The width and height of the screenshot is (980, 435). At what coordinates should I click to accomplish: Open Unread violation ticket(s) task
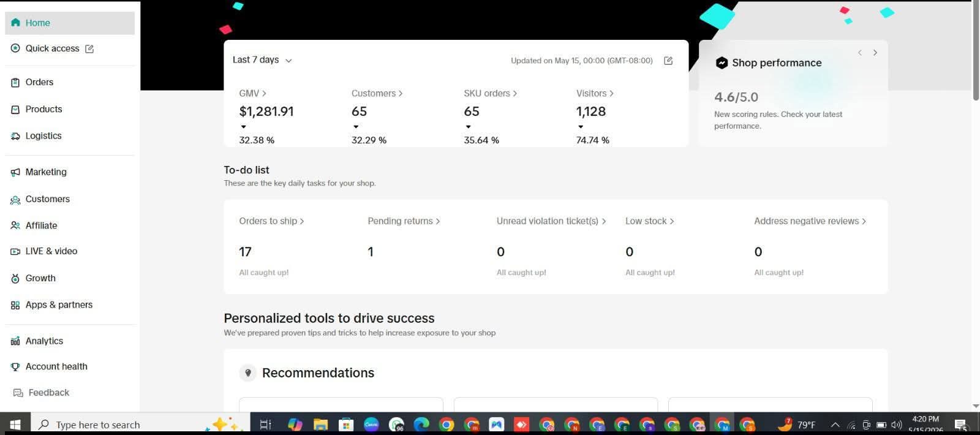(551, 221)
